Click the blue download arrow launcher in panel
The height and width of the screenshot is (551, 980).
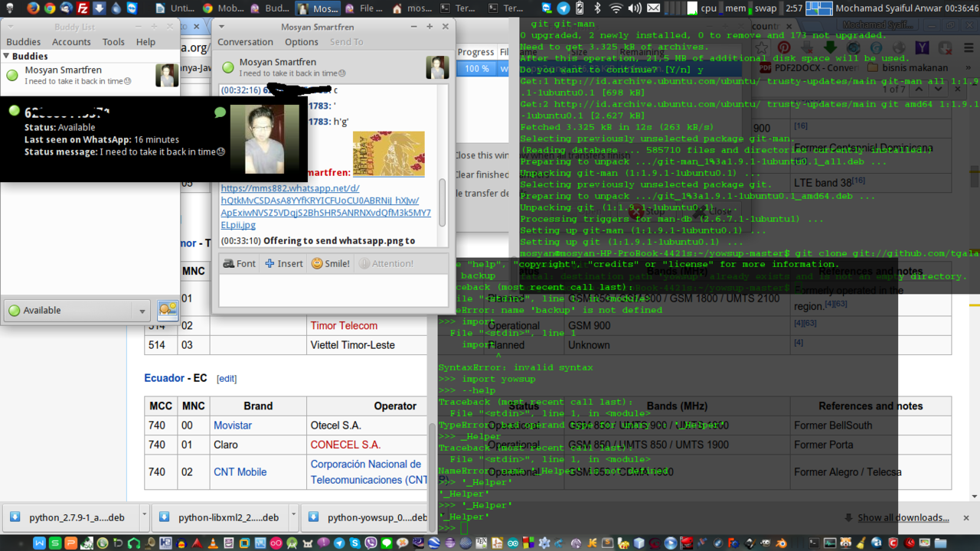pyautogui.click(x=100, y=8)
